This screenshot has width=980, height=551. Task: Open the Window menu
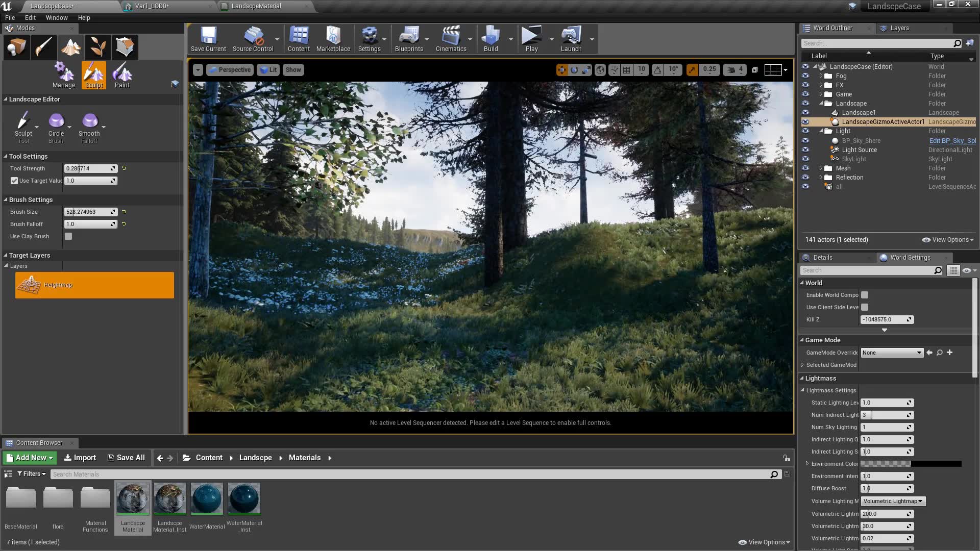(56, 17)
